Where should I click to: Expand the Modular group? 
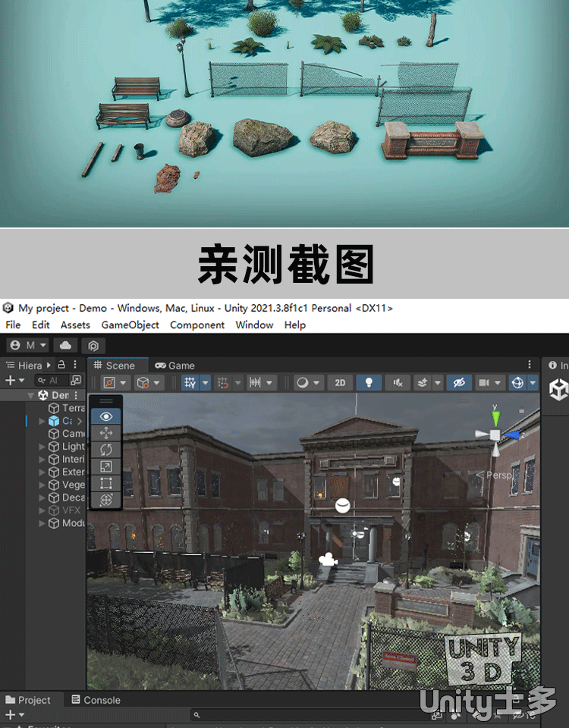click(x=42, y=523)
